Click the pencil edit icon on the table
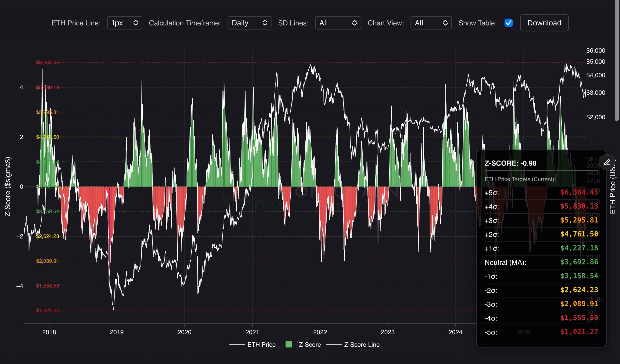This screenshot has height=364, width=620. tap(607, 162)
